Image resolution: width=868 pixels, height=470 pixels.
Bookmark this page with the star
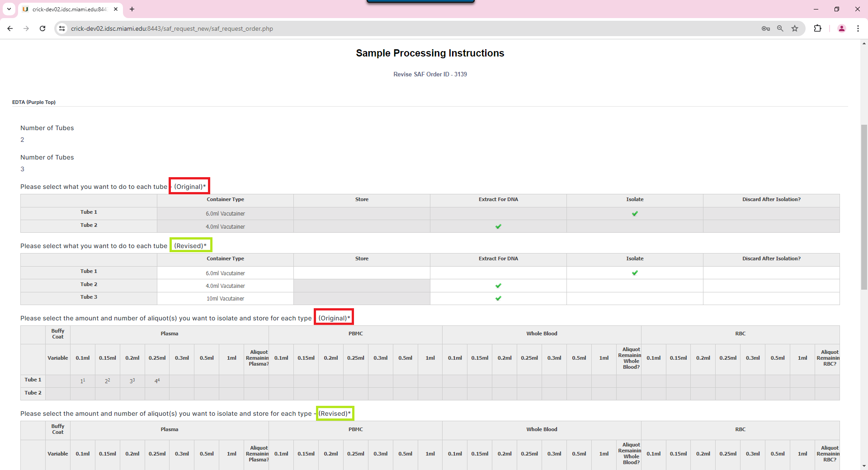pos(795,28)
